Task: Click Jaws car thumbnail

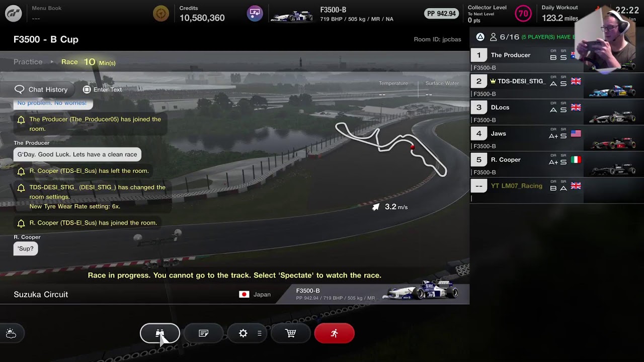Action: pyautogui.click(x=612, y=143)
